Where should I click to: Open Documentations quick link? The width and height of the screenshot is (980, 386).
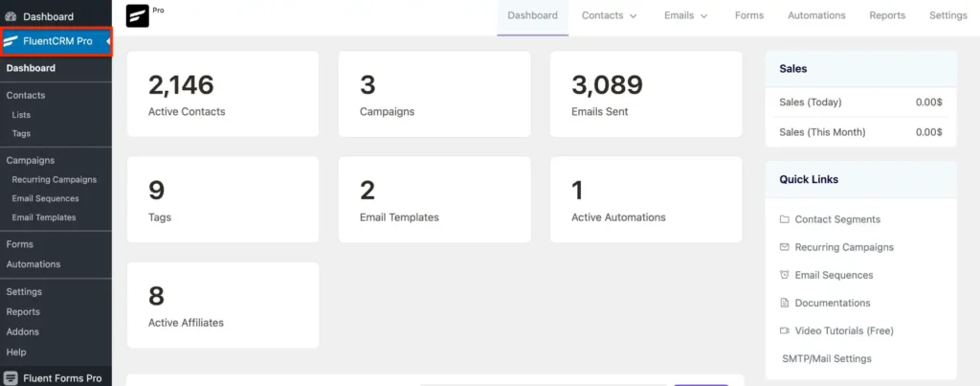(x=833, y=303)
